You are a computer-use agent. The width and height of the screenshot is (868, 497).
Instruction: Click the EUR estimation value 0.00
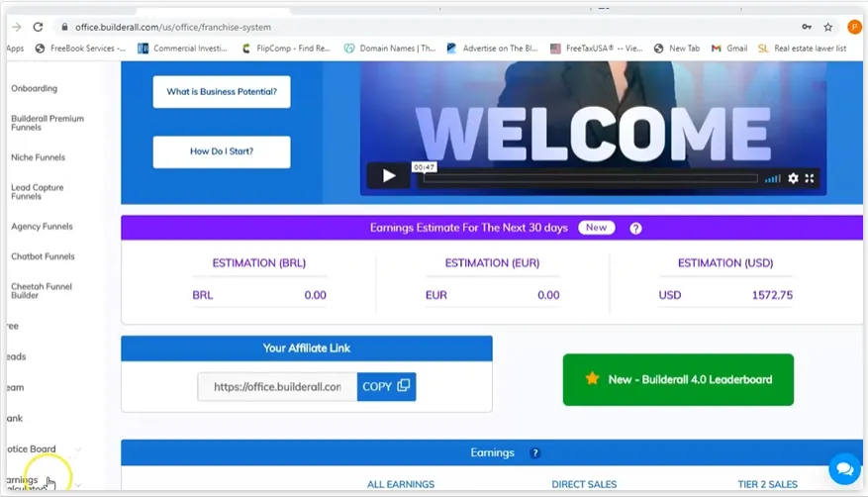coord(548,296)
